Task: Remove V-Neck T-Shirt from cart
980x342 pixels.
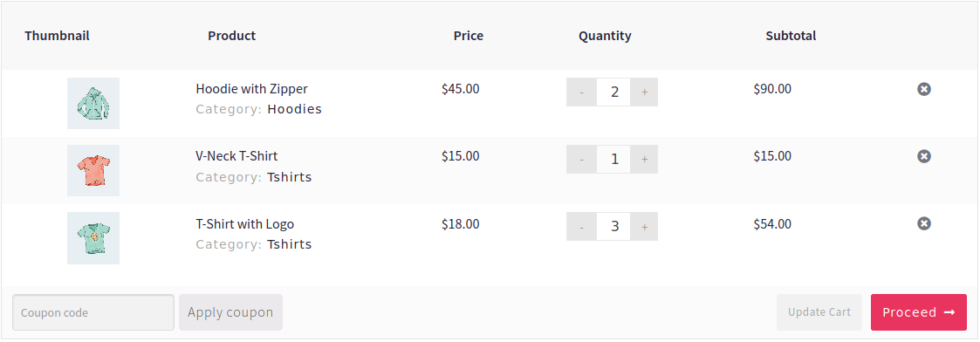Action: 924,156
